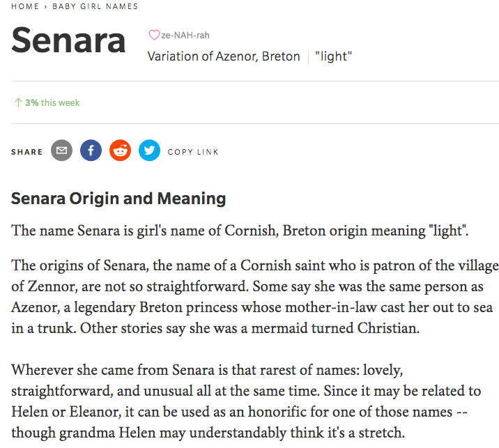499x448 pixels.
Task: Click the large Senara page title
Action: tap(69, 41)
